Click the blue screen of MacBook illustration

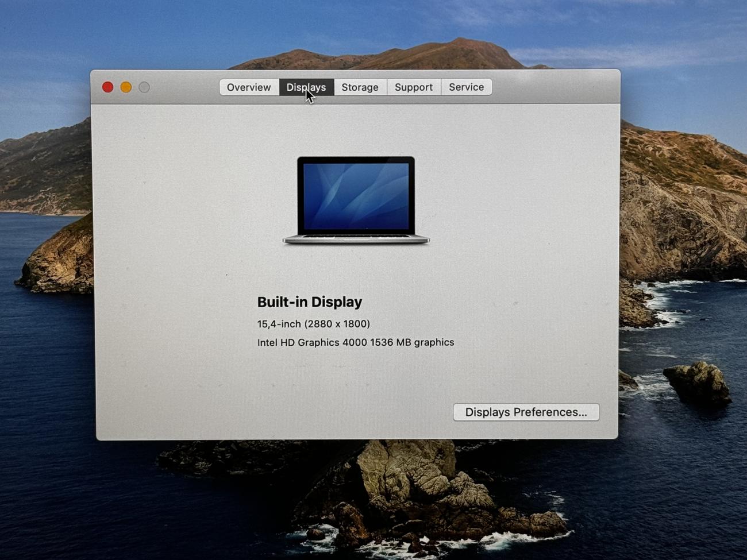(x=356, y=195)
